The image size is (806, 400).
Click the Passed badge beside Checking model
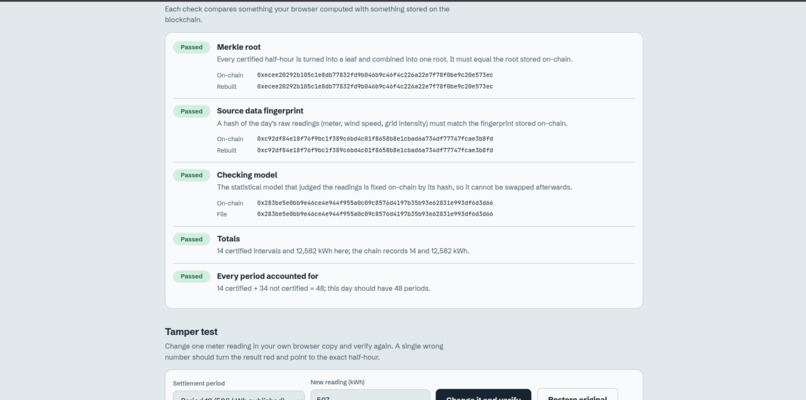pyautogui.click(x=192, y=175)
